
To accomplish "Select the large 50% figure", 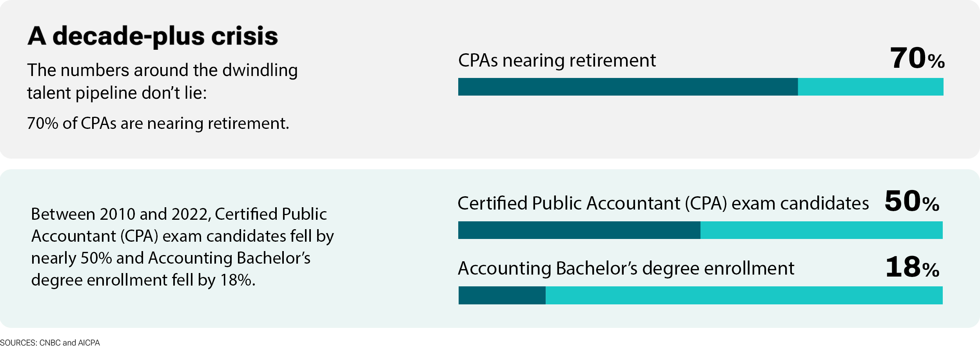I will coord(912,202).
